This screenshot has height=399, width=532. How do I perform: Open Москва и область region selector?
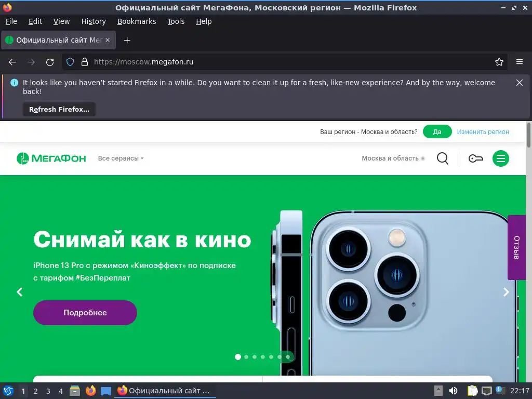click(x=393, y=158)
